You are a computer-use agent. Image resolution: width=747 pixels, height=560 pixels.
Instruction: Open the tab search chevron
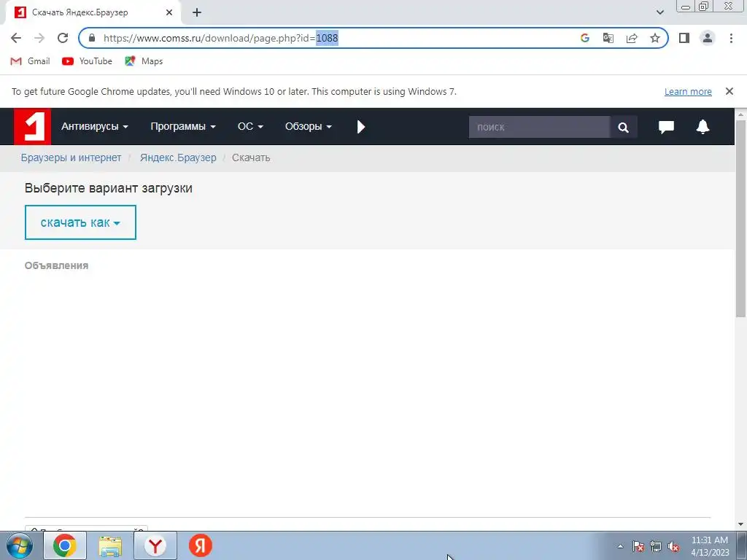[659, 12]
